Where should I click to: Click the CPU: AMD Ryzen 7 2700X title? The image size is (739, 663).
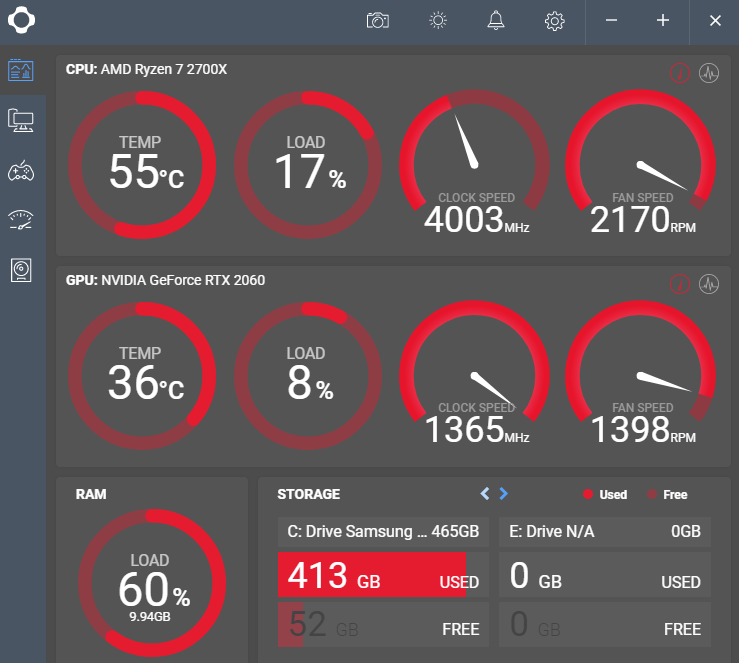pos(146,69)
